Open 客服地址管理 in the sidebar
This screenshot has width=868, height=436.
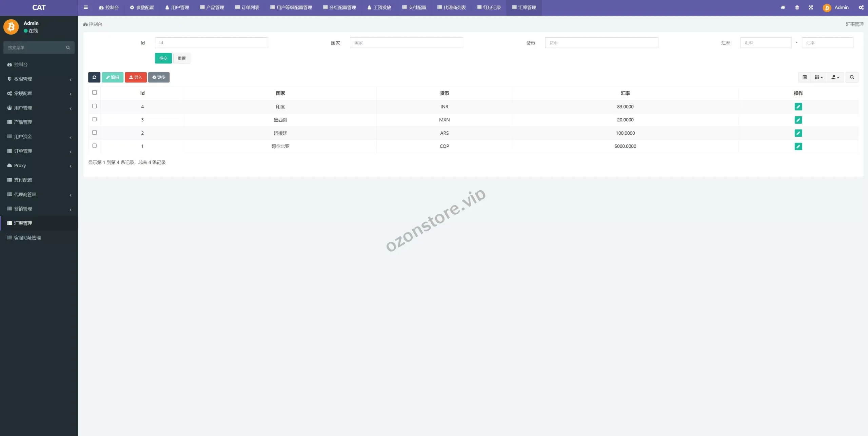(27, 238)
